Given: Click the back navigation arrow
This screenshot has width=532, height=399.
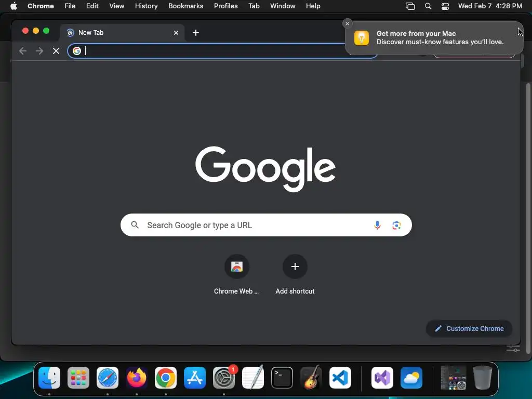Looking at the screenshot, I should pyautogui.click(x=23, y=51).
